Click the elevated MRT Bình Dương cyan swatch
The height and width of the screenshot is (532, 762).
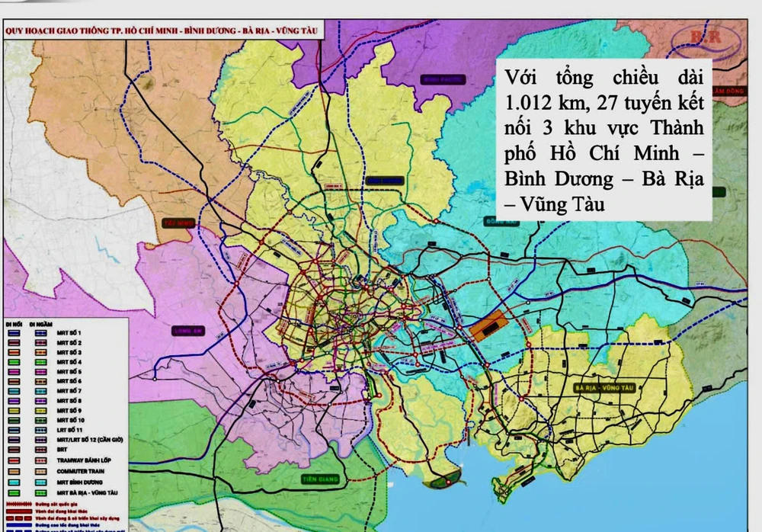tap(15, 482)
